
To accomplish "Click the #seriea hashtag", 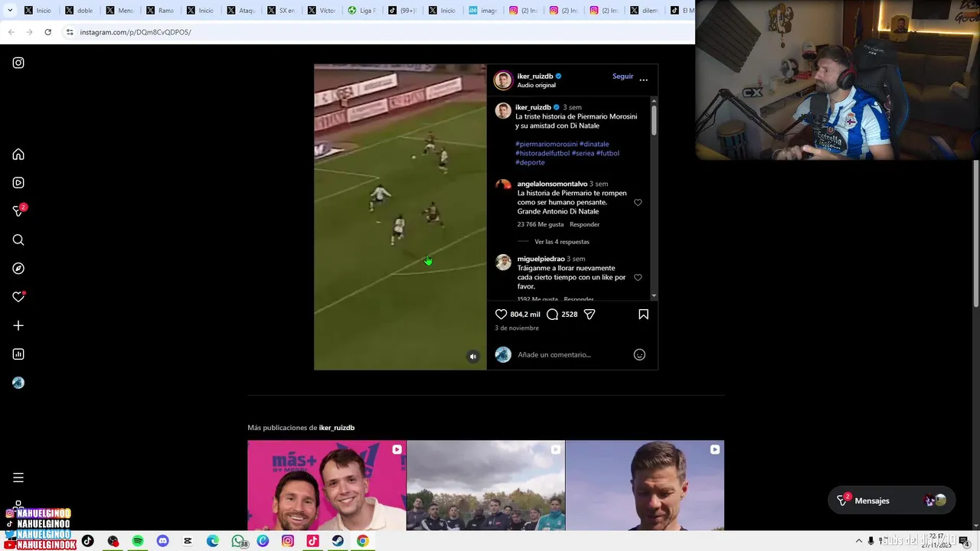I will click(x=583, y=153).
